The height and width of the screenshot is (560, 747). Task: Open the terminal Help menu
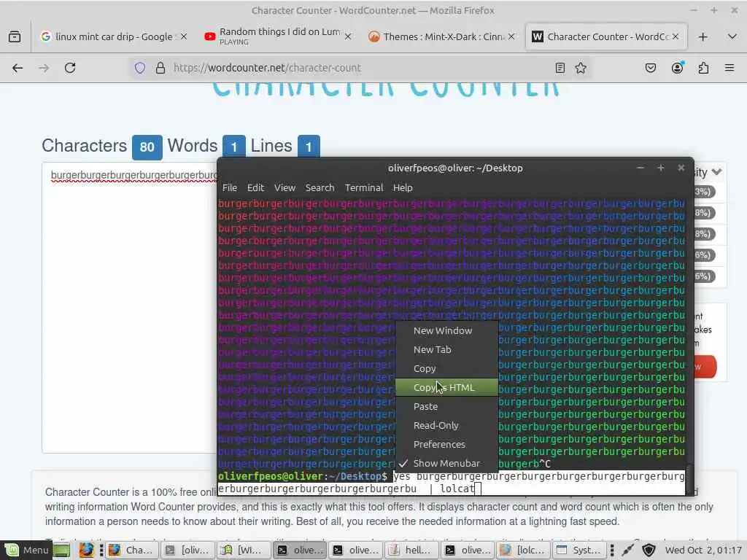coord(403,187)
